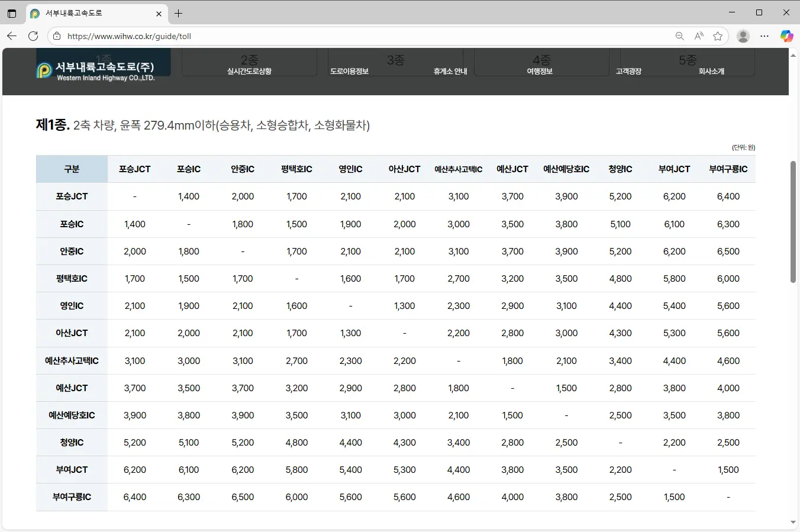Click the 제1종 section heading
Screen dimensions: 800x532
202,125
